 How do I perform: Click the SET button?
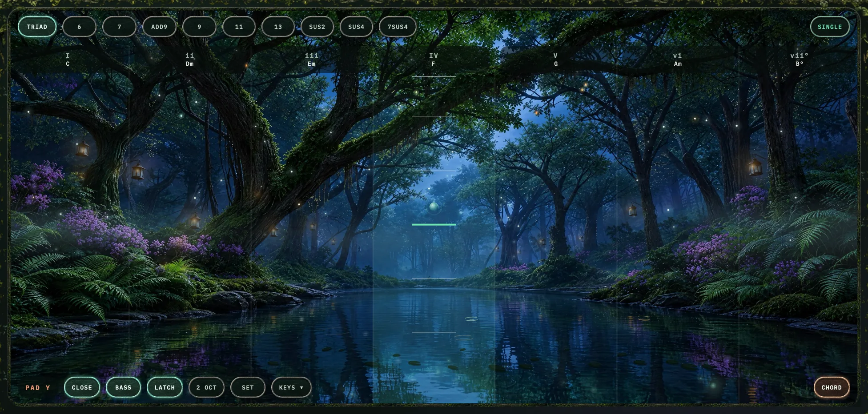pos(248,387)
